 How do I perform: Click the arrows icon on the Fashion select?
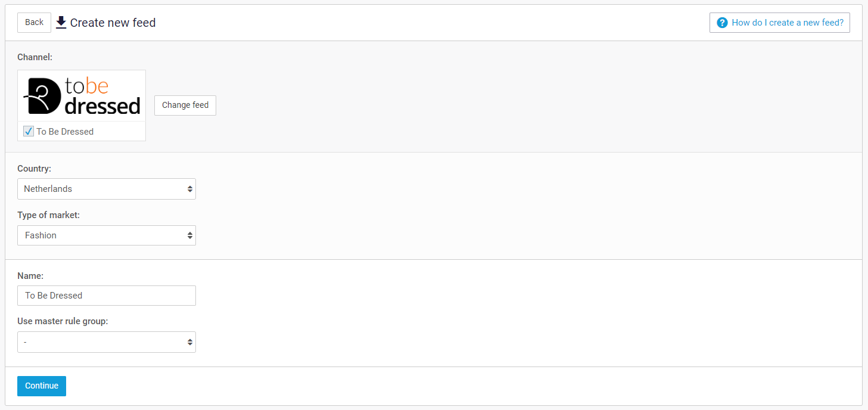(x=189, y=235)
